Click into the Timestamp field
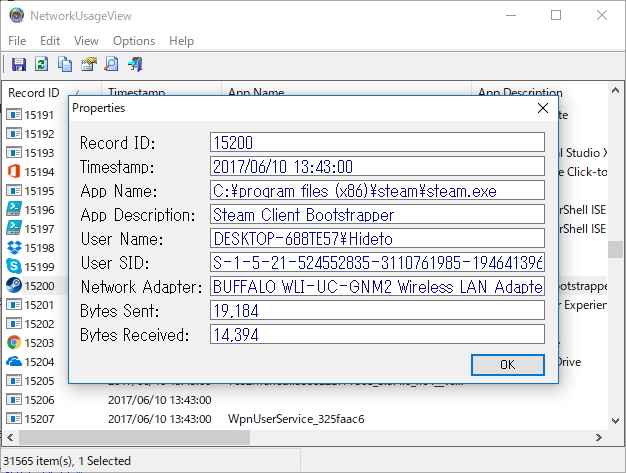Image resolution: width=626 pixels, height=473 pixels. point(377,166)
